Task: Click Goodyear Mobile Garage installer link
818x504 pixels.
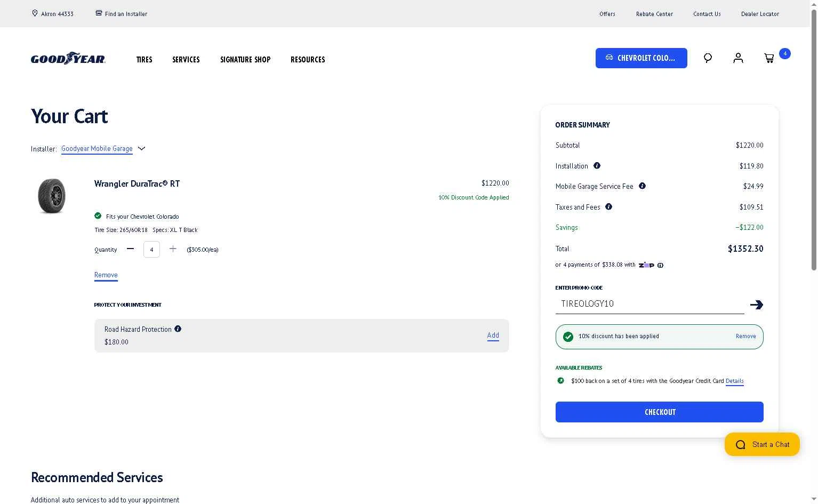Action: tap(97, 149)
